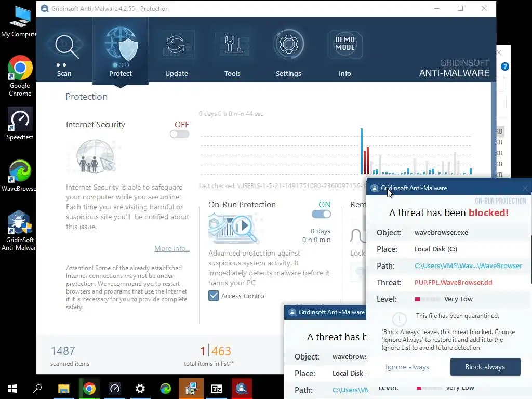Click the second popup's Gridinsoft logo
This screenshot has width=532, height=399.
click(292, 312)
